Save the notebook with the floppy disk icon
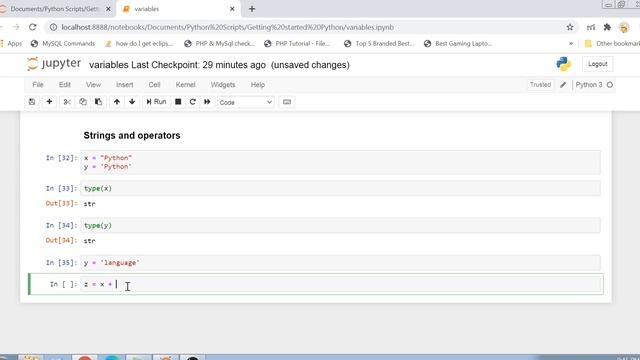 [x=32, y=102]
